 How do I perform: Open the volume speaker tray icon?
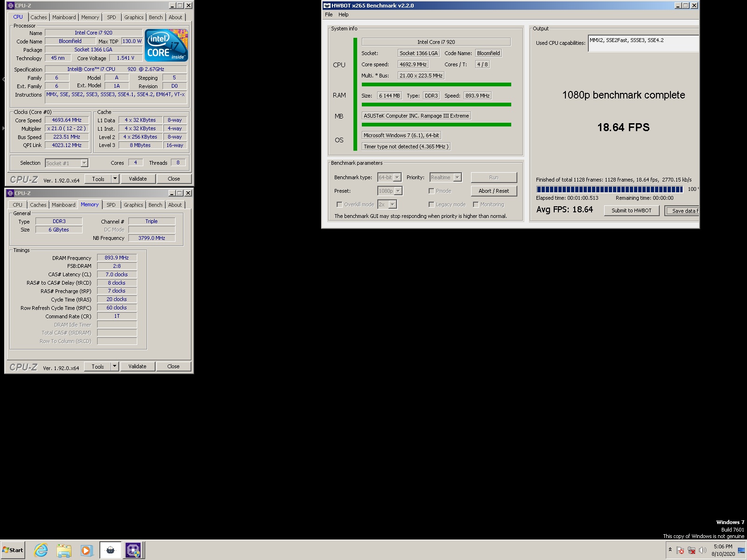pyautogui.click(x=703, y=550)
